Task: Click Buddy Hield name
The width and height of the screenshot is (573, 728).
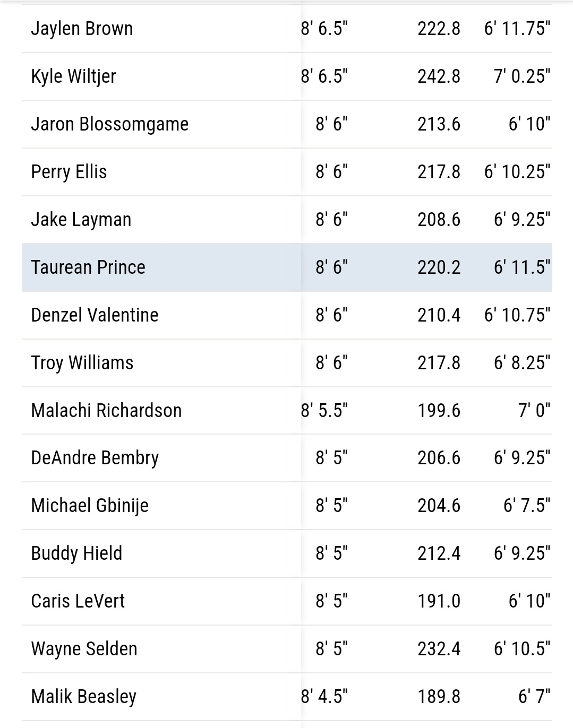Action: (76, 553)
